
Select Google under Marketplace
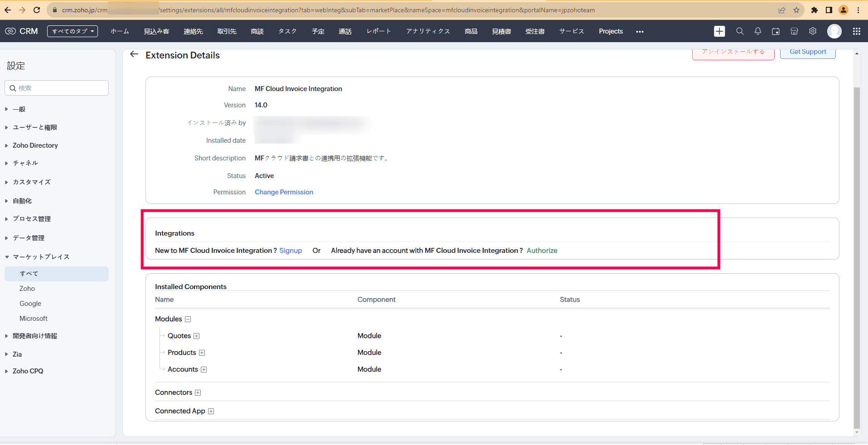(30, 304)
